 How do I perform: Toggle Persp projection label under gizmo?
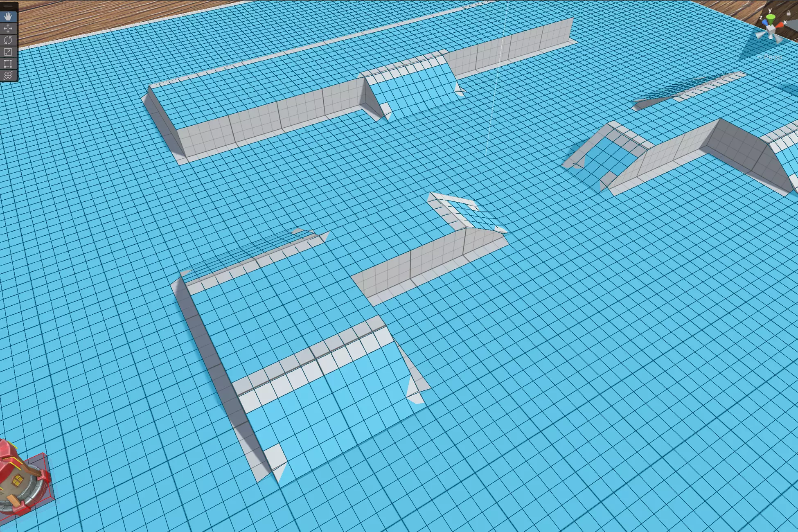(772, 57)
